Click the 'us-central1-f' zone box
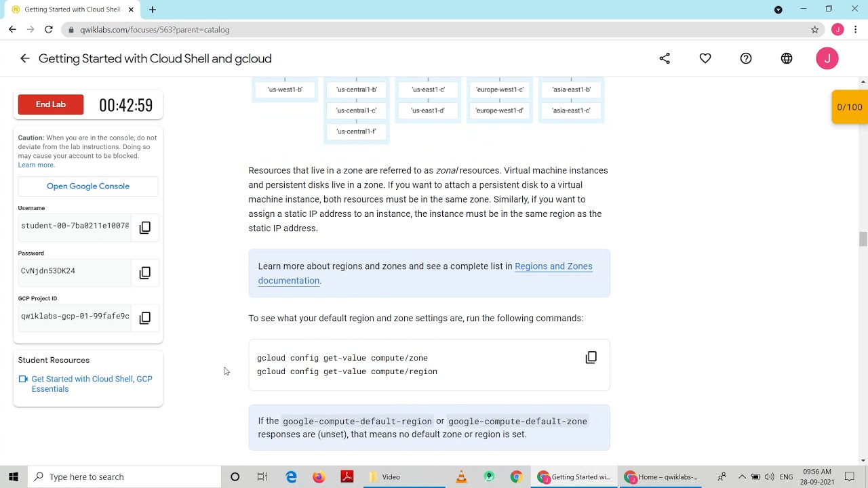Viewport: 868px width, 488px height. click(x=357, y=131)
